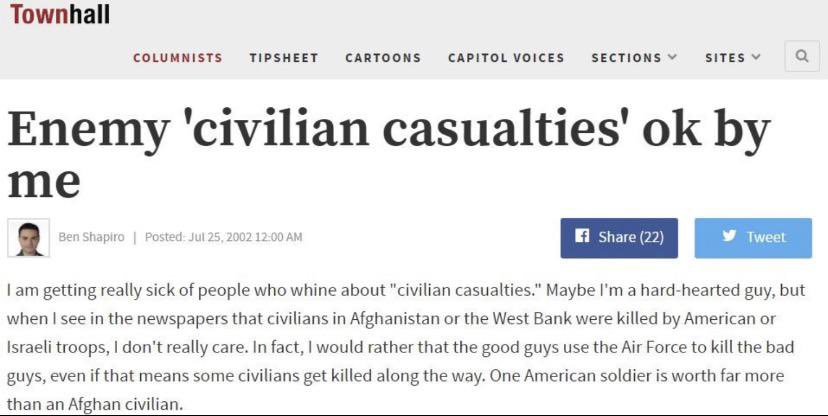This screenshot has height=416, width=828.
Task: Open the search magnifier icon
Action: (802, 56)
